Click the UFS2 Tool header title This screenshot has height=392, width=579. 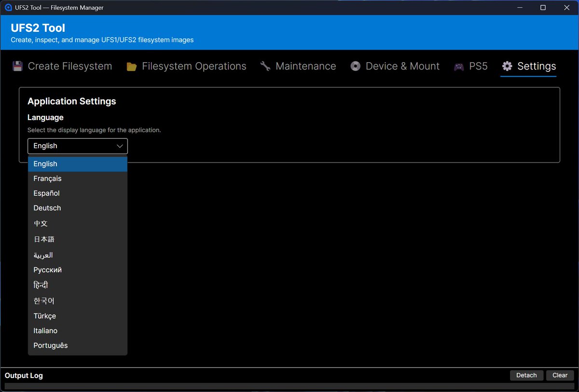tap(38, 28)
